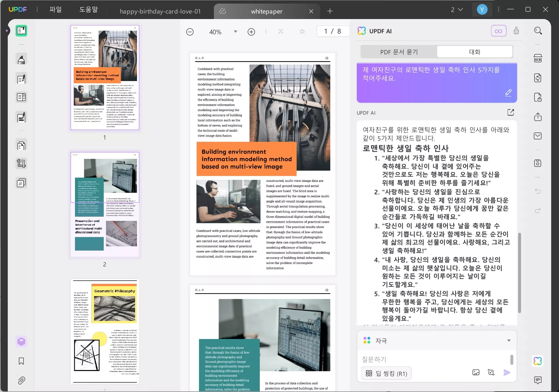Viewport: 559px width, 392px height.
Task: Edit the sent prompt with pencil icon
Action: [x=508, y=93]
